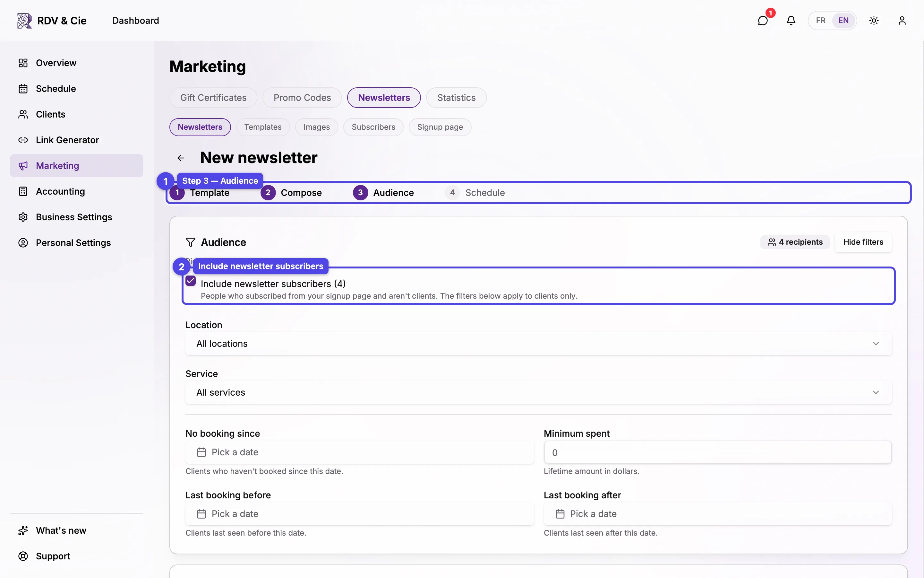Open the notifications bell
The image size is (924, 578).
tap(791, 21)
